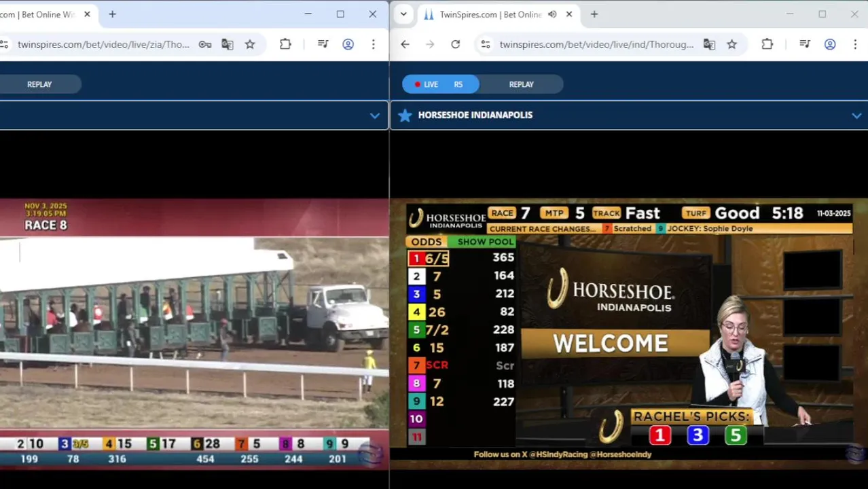
Task: Maximize the left browser window
Action: point(340,14)
